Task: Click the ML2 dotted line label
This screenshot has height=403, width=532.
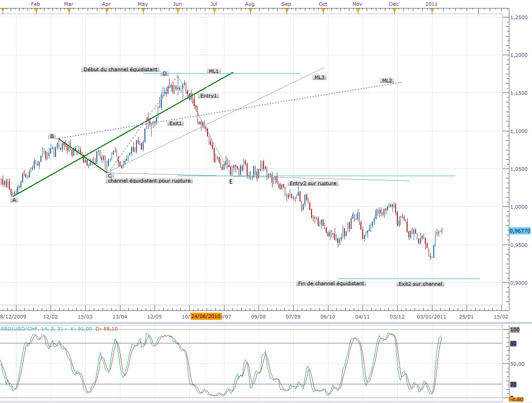Action: pos(387,81)
